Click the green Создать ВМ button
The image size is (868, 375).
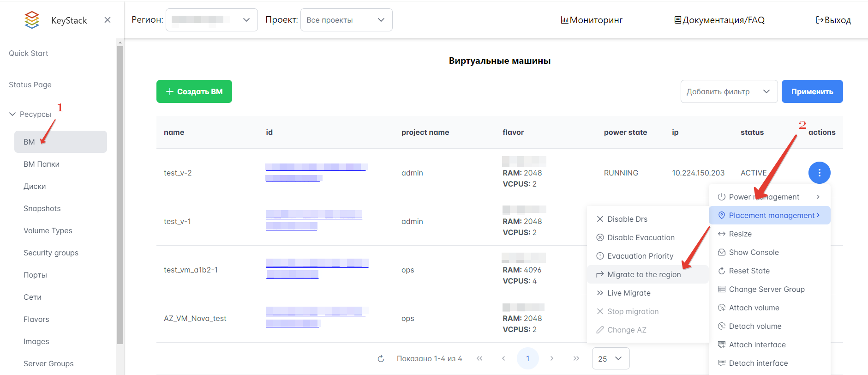[194, 91]
